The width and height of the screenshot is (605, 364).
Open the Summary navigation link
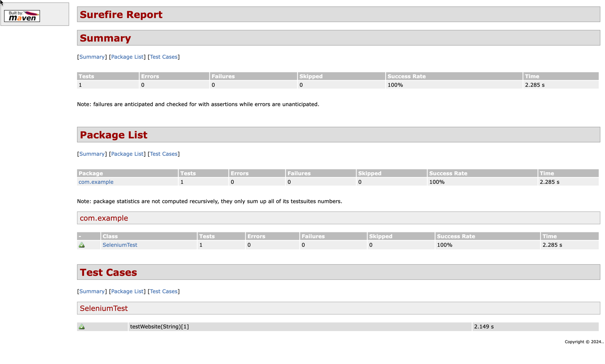(91, 57)
